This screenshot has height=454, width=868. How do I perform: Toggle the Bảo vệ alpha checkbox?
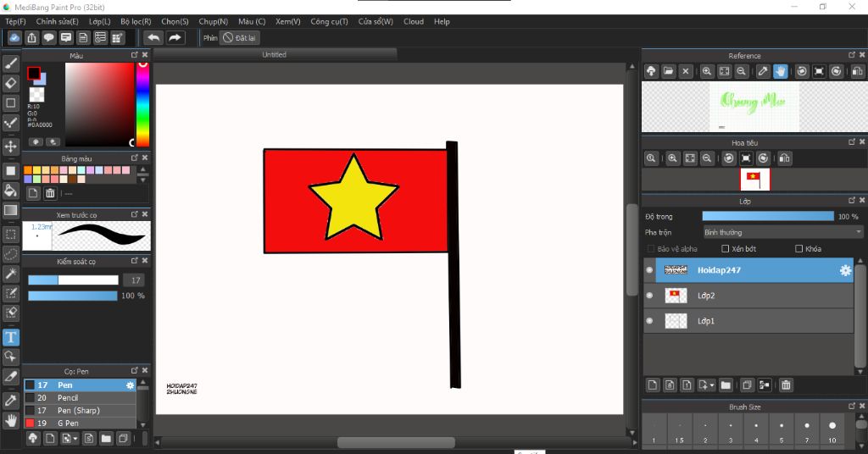click(x=651, y=249)
